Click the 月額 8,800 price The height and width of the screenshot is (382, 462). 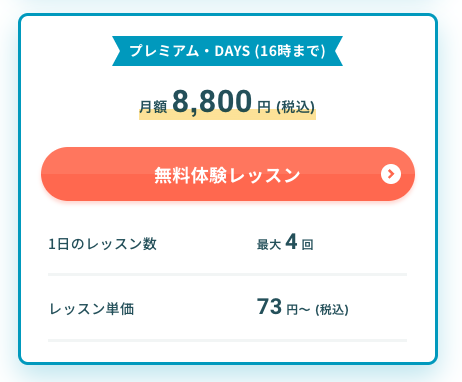[x=195, y=101]
